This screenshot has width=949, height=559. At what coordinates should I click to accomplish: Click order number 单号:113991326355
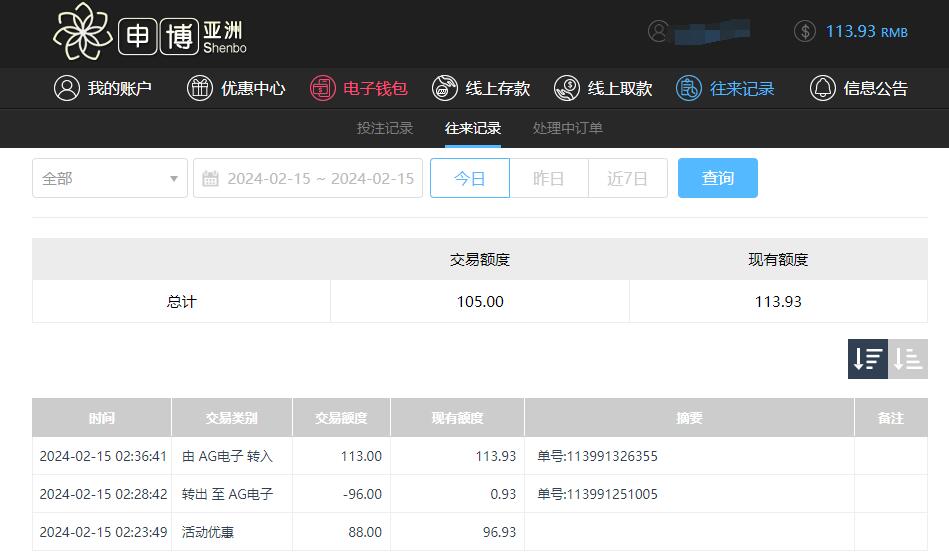tap(597, 456)
